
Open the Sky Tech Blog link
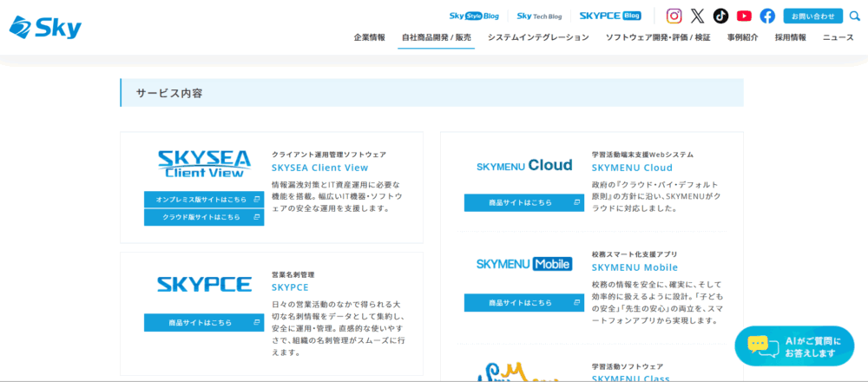539,16
